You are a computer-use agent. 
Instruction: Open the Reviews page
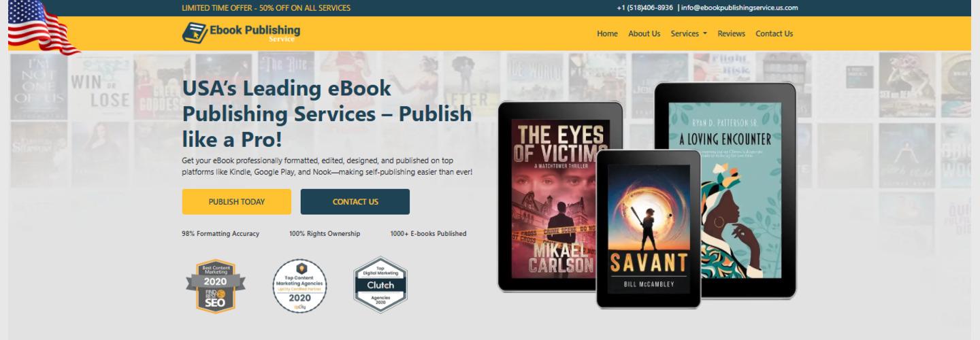(731, 33)
